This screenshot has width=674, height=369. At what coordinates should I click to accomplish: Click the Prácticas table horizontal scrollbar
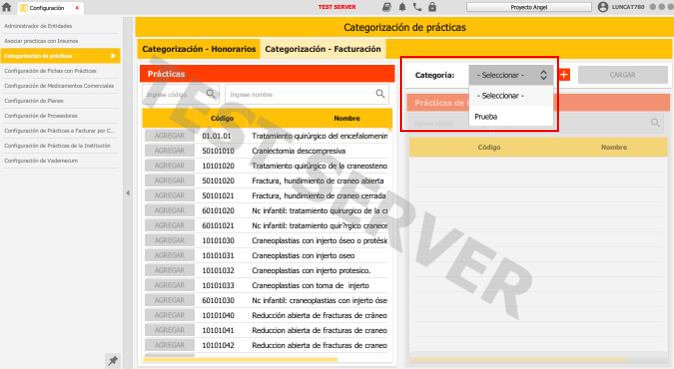coord(240,359)
